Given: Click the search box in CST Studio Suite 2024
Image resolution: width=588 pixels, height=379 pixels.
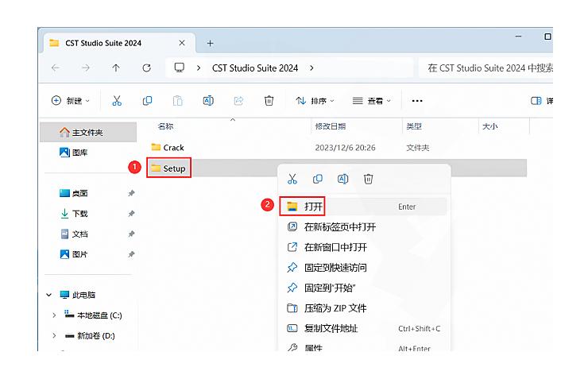Looking at the screenshot, I should point(485,68).
